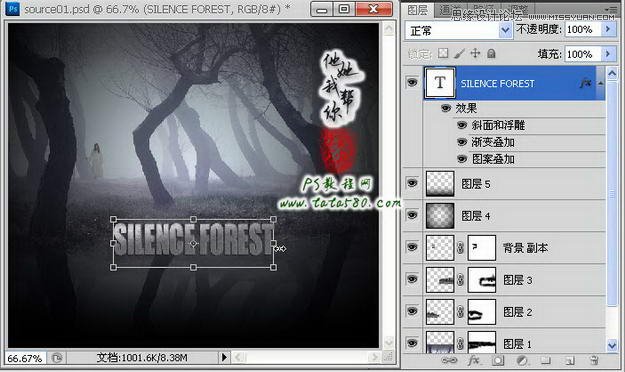Click the link layers chain icon at panel bottom
Viewport: 625px width, 372px height.
tap(449, 360)
